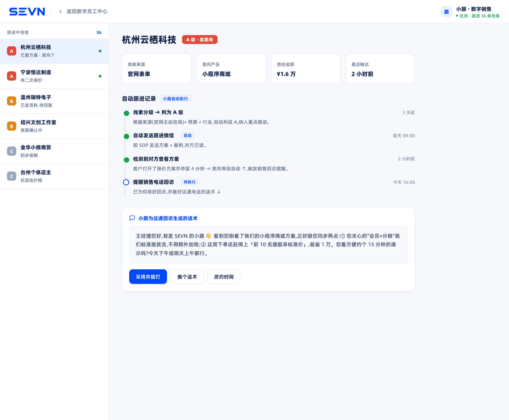Click the 前天 09:00 timestamp
This screenshot has width=509, height=420.
404,136
